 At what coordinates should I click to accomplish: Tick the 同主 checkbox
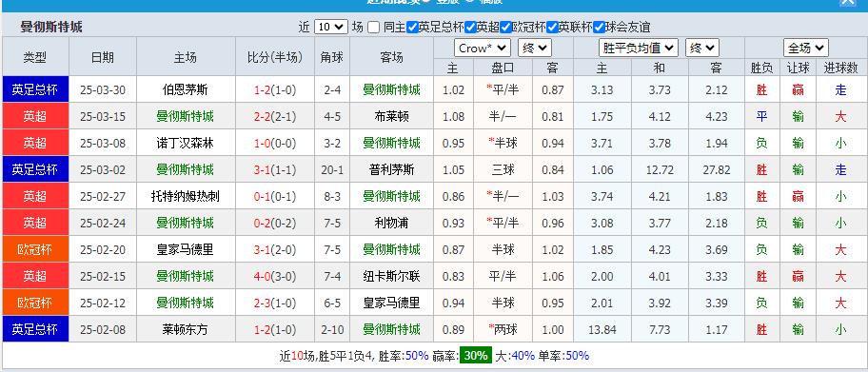(x=374, y=28)
